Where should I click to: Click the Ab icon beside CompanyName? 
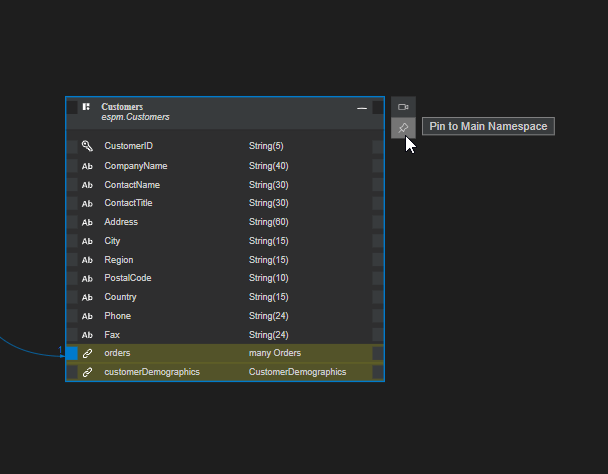tap(87, 166)
